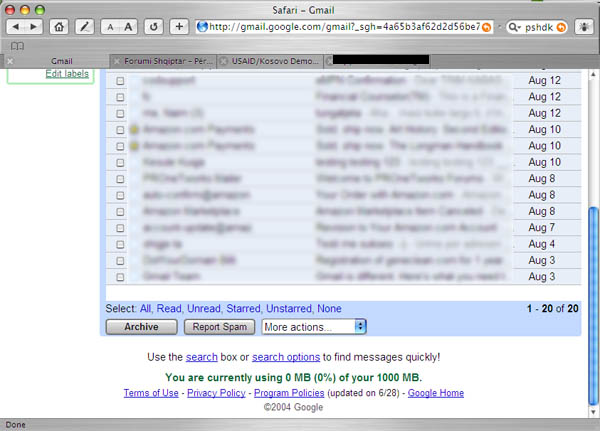The height and width of the screenshot is (431, 600).
Task: Open the home page via house icon
Action: click(x=59, y=27)
